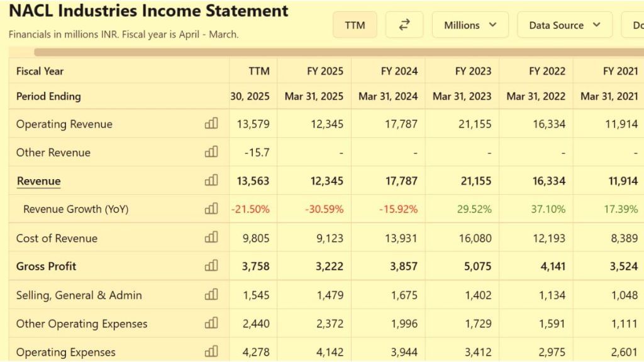Click the horizontal scrollbar above the table
The width and height of the screenshot is (644, 362).
coord(339,52)
